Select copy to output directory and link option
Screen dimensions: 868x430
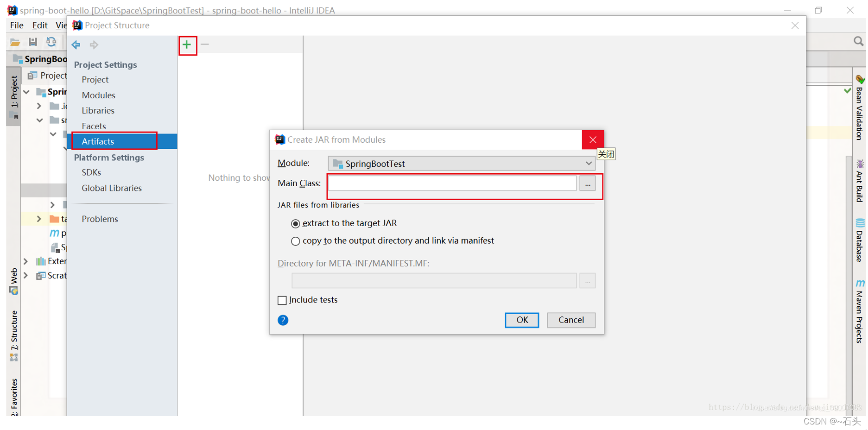(392, 241)
